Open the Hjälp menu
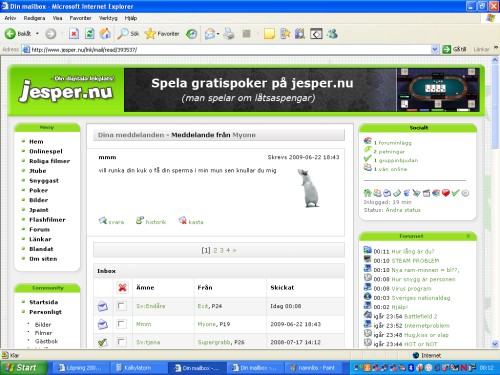The width and height of the screenshot is (500, 375). [131, 18]
